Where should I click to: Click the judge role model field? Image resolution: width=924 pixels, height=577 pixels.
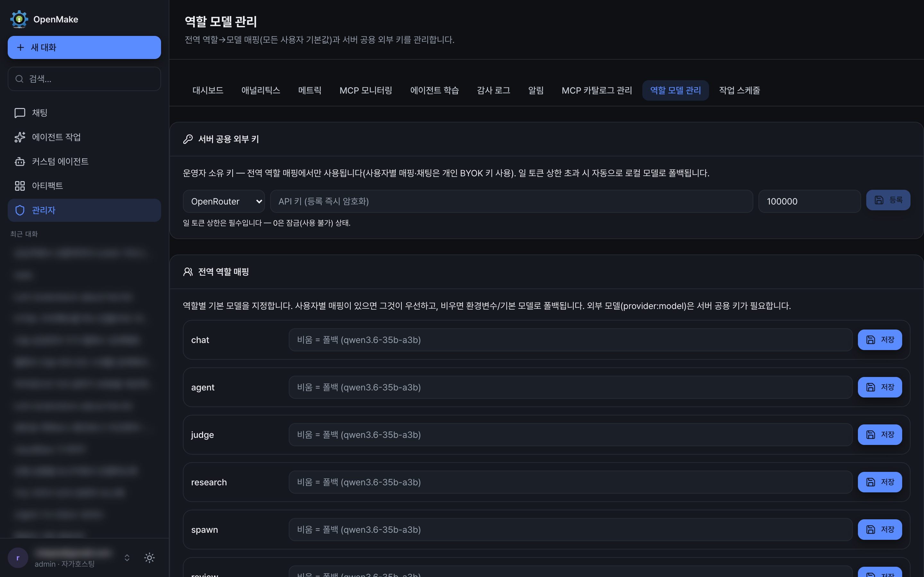[x=570, y=435]
